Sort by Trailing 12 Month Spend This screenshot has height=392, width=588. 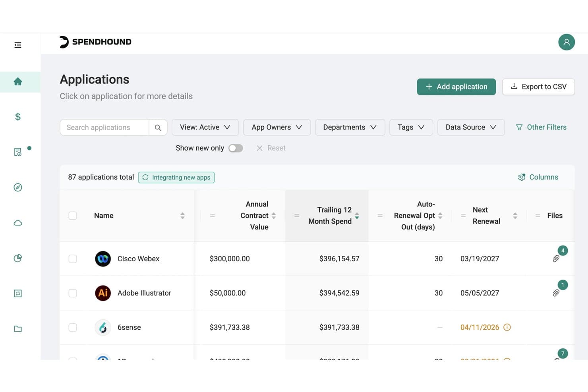click(357, 216)
